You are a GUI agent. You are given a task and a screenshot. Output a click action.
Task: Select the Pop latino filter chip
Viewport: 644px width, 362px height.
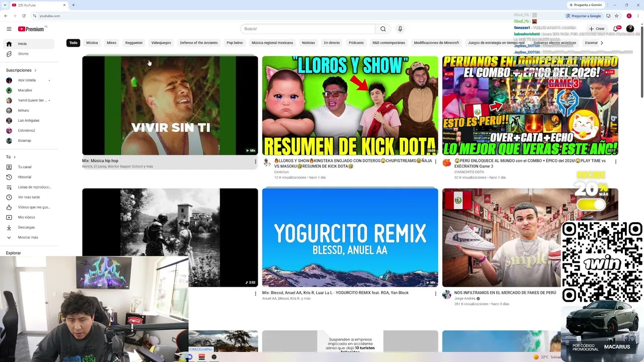(x=234, y=43)
